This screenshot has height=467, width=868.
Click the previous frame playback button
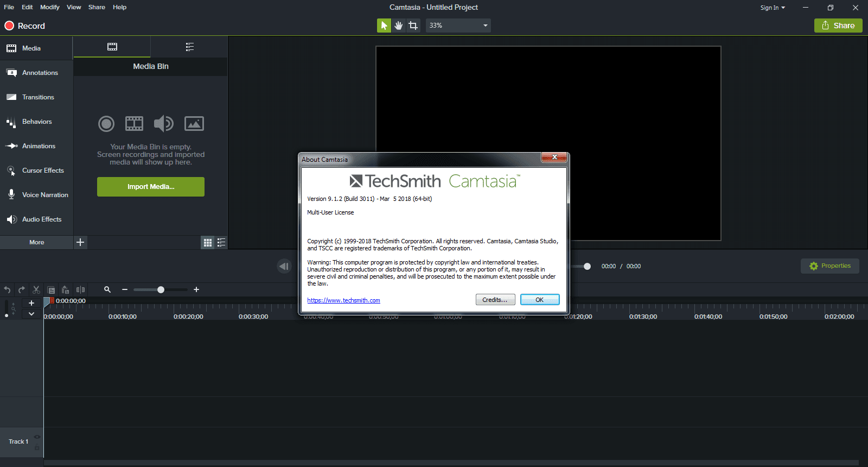(284, 266)
